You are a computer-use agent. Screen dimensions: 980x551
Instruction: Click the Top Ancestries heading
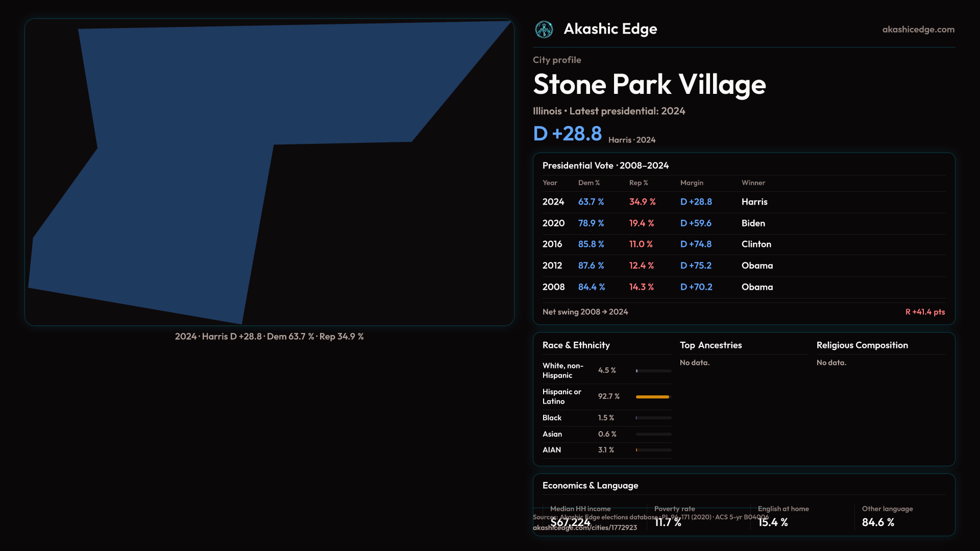pyautogui.click(x=710, y=345)
